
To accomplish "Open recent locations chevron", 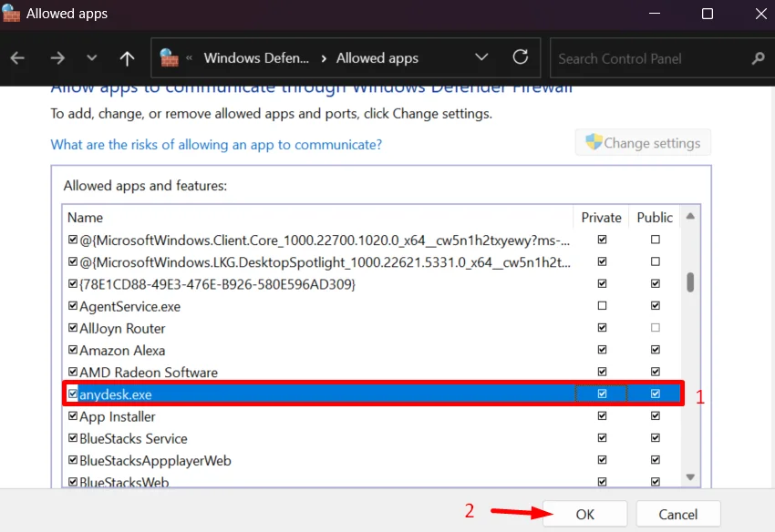I will point(91,57).
